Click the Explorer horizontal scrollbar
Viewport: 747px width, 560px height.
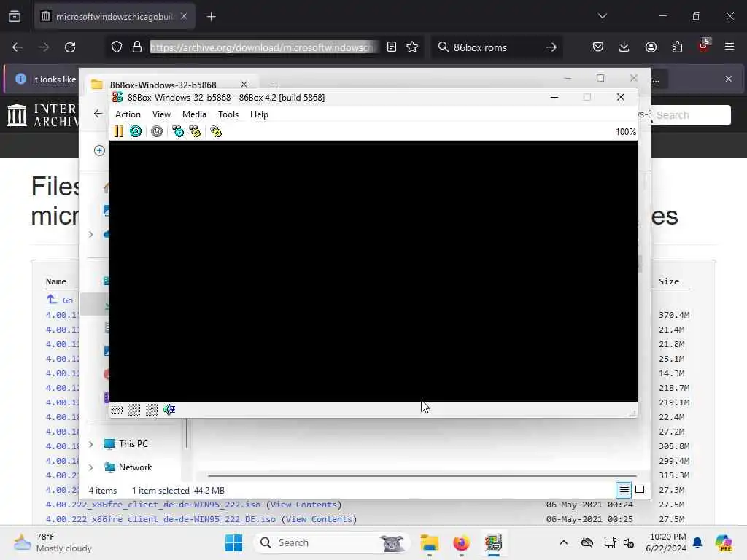(x=422, y=475)
